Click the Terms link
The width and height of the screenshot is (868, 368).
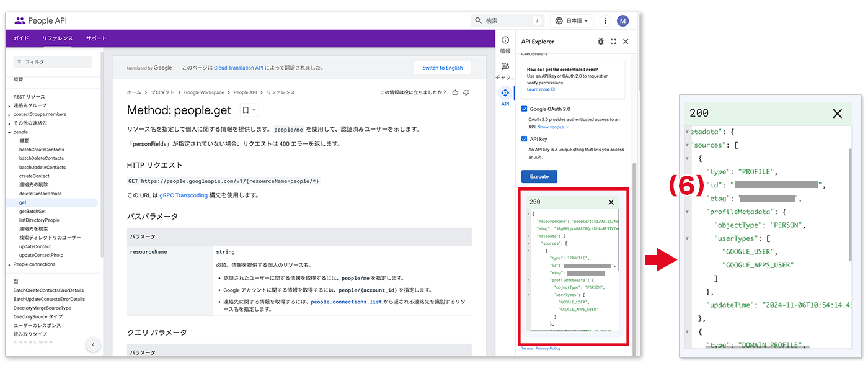coord(526,349)
